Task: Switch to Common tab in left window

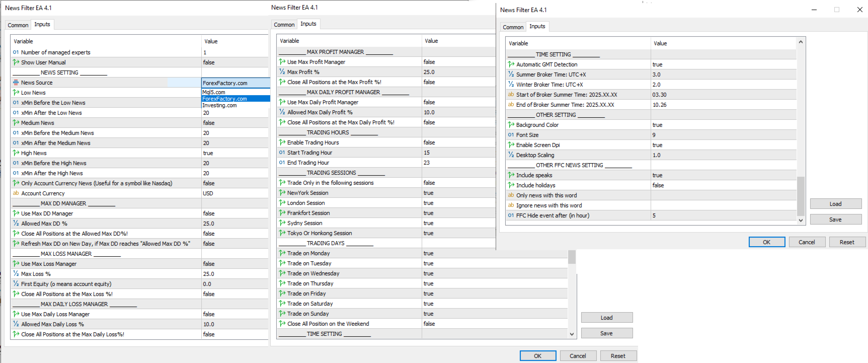Action: [x=18, y=25]
